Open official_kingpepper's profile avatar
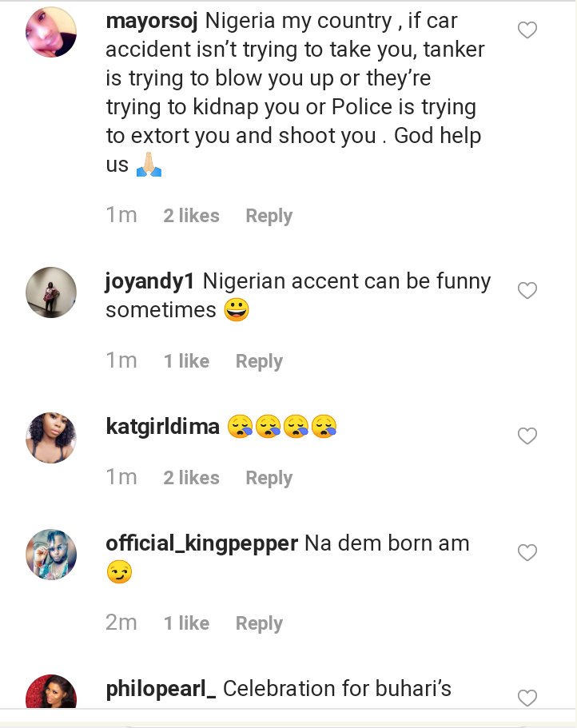This screenshot has width=577, height=728. click(51, 554)
